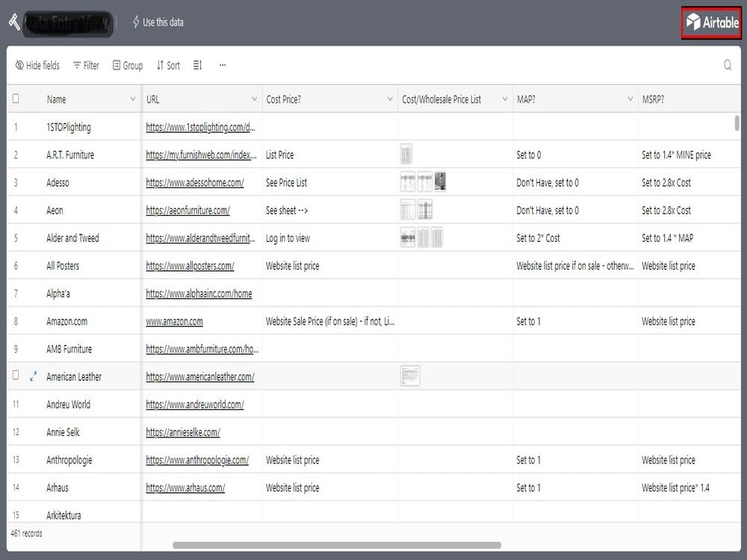Open the search magnifier
The image size is (747, 560).
tap(728, 65)
